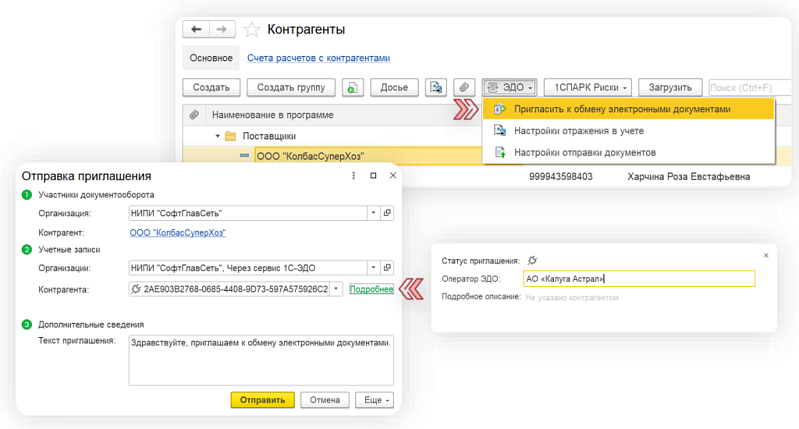Open the Еще dropdown button
Screen dimensions: 799x429
[376, 400]
